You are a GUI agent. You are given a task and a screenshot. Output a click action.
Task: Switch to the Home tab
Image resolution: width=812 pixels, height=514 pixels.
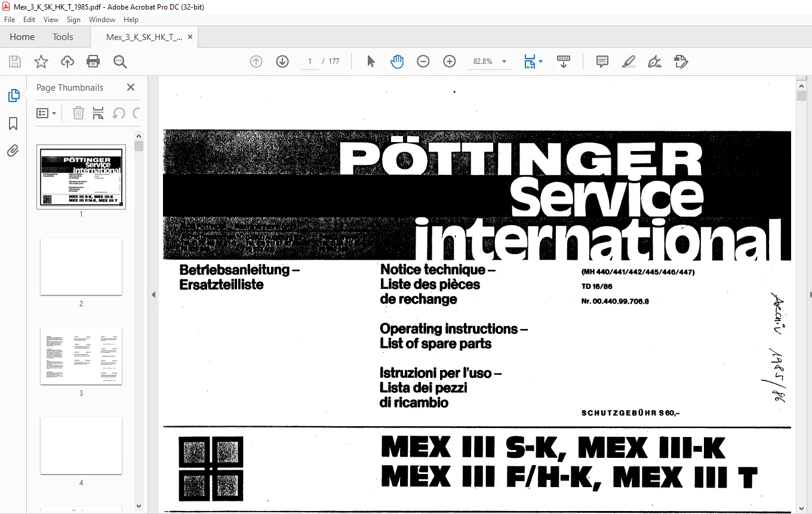pyautogui.click(x=22, y=36)
